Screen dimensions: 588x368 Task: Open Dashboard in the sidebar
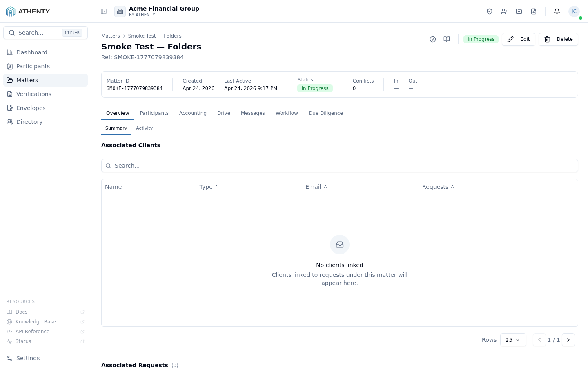(45, 52)
